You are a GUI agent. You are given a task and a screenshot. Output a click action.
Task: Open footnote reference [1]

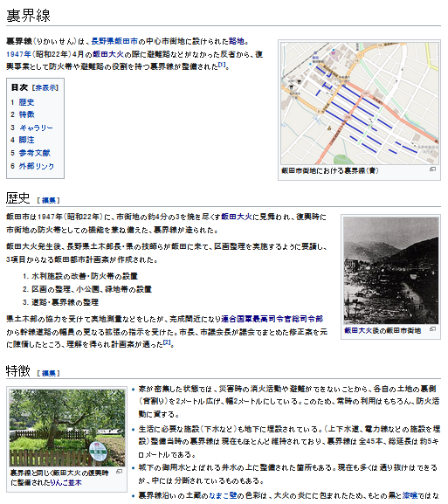222,65
